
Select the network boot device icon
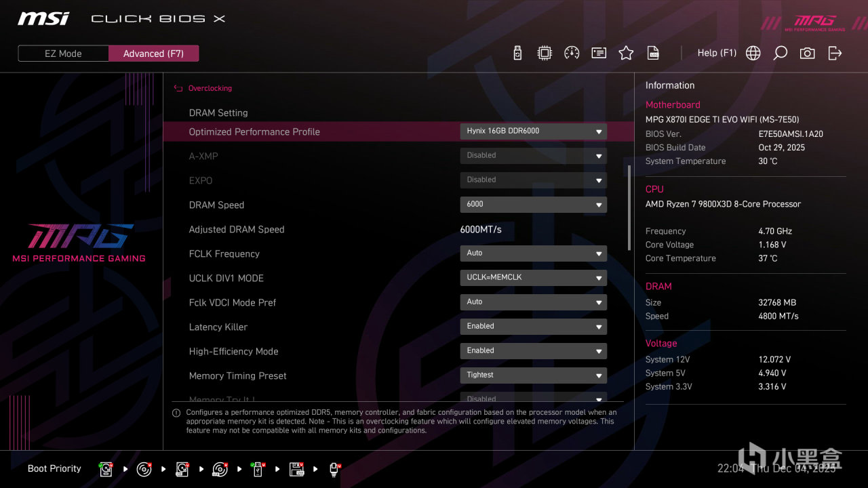point(334,469)
